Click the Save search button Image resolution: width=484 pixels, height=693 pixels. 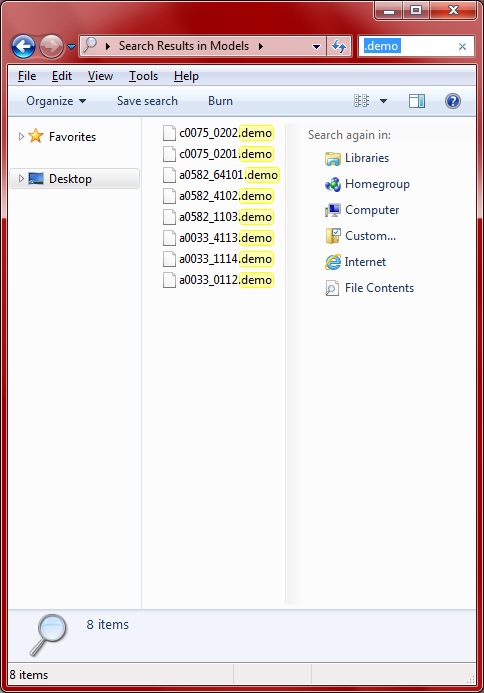click(147, 101)
